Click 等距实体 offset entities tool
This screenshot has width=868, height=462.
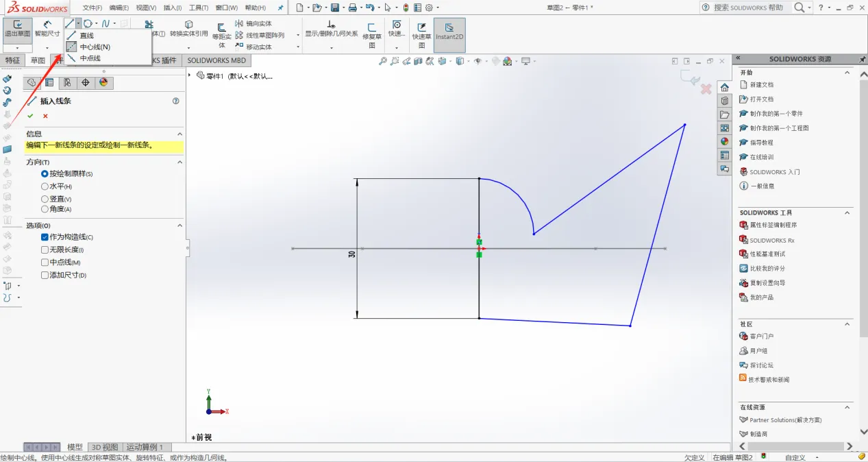[x=221, y=36]
